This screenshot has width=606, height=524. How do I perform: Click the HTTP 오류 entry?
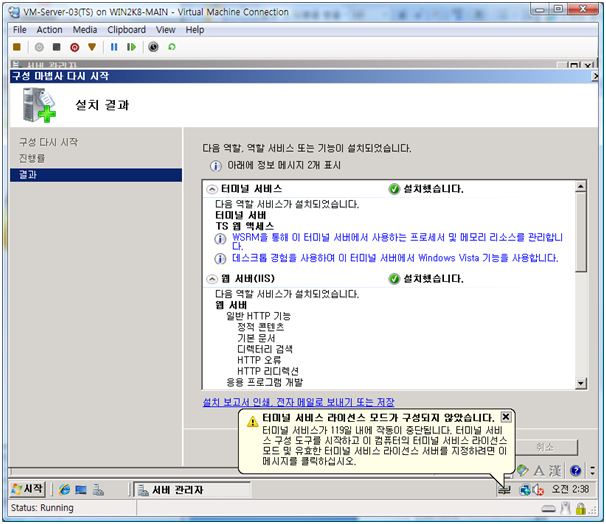259,360
